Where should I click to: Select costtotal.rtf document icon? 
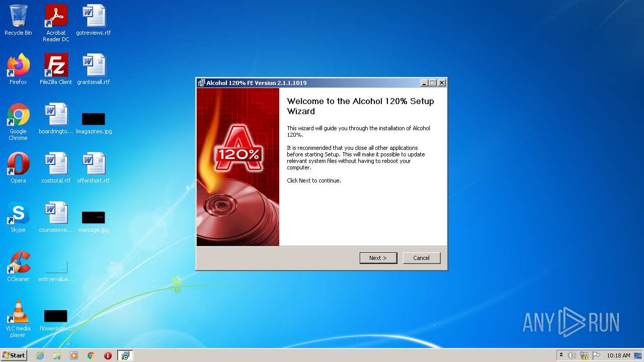[56, 168]
